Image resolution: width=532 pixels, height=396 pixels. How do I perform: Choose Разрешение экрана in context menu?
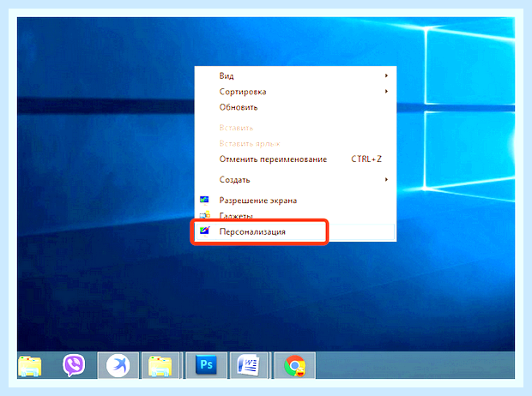(295, 201)
